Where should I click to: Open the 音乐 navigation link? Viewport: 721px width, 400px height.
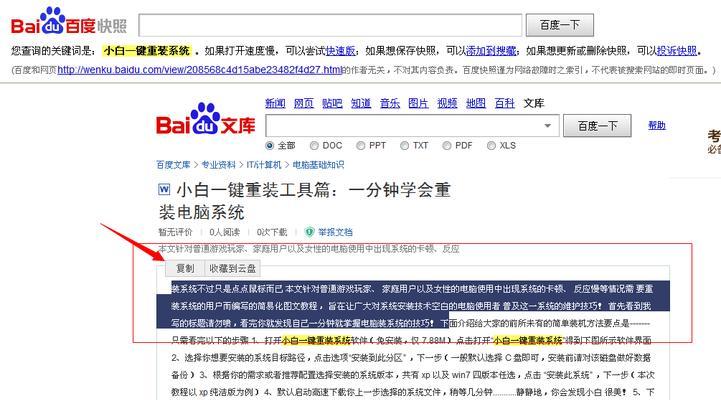click(390, 103)
